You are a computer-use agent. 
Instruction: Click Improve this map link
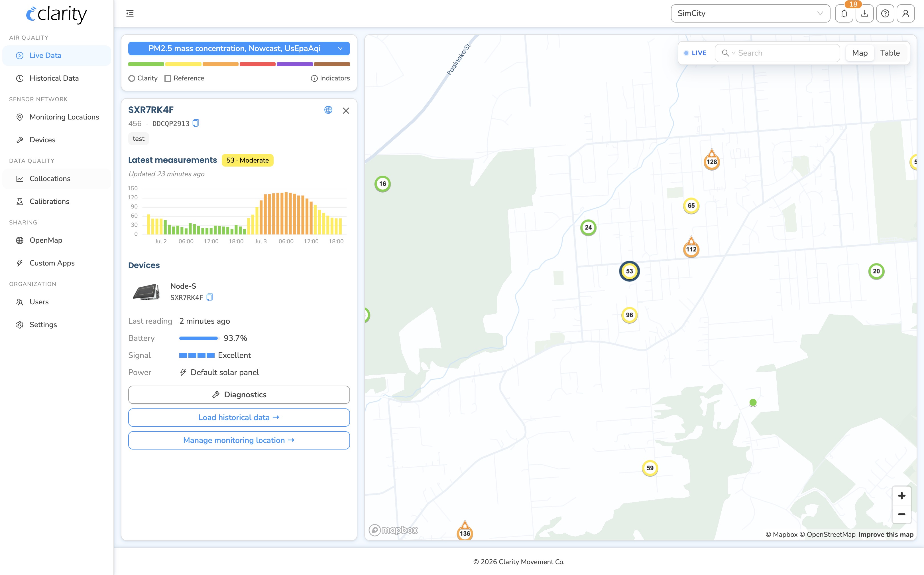pyautogui.click(x=886, y=535)
